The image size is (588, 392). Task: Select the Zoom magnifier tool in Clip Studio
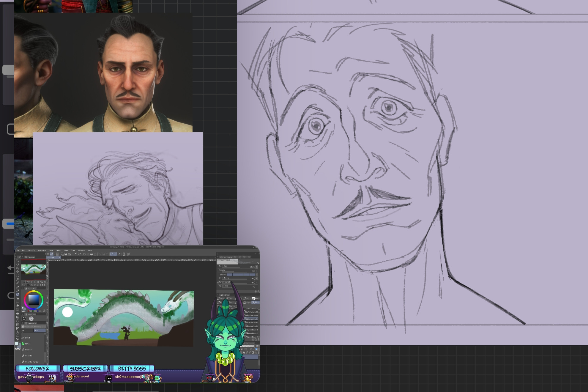18,261
